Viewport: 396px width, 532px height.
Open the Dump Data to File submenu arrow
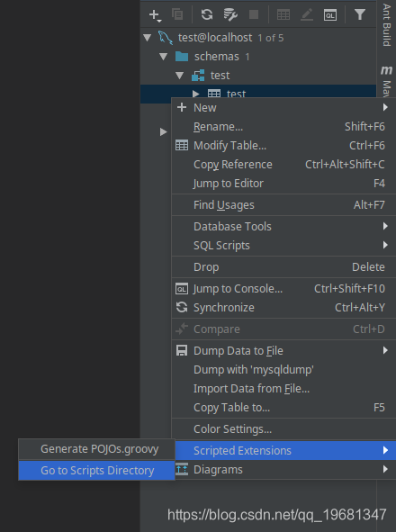[x=385, y=350]
